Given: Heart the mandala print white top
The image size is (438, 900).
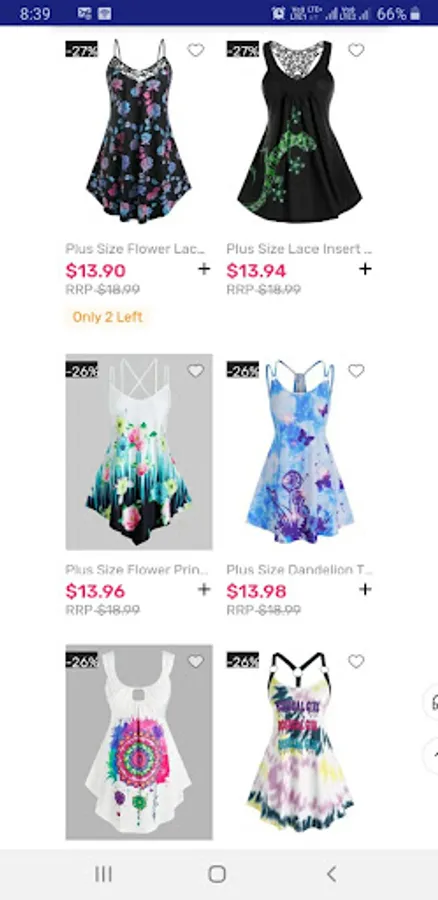Looking at the screenshot, I should click(x=196, y=662).
